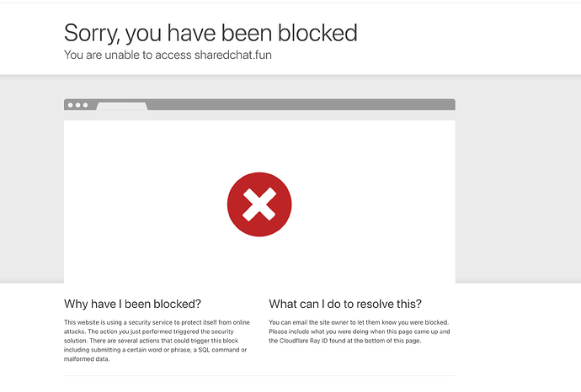
Task: Click the horizontal divider line below the paragraphs
Action: 259,376
